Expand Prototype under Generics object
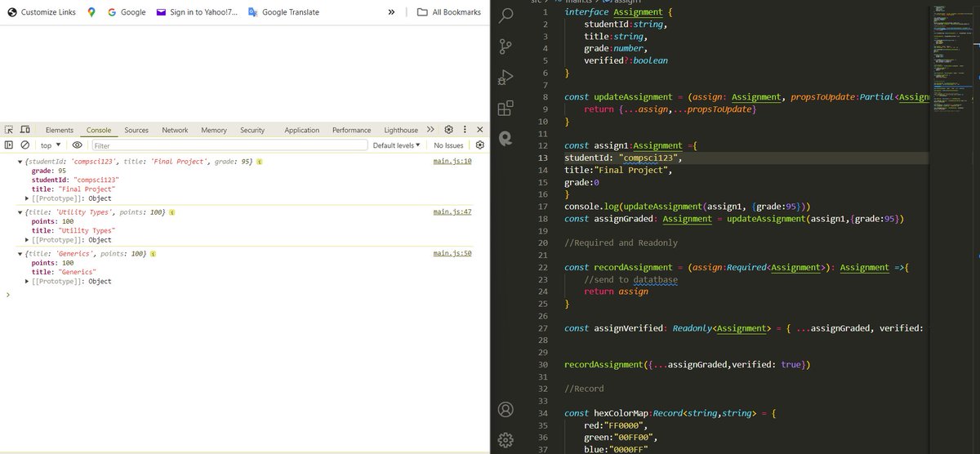Viewport: 980px width, 454px height. click(28, 282)
